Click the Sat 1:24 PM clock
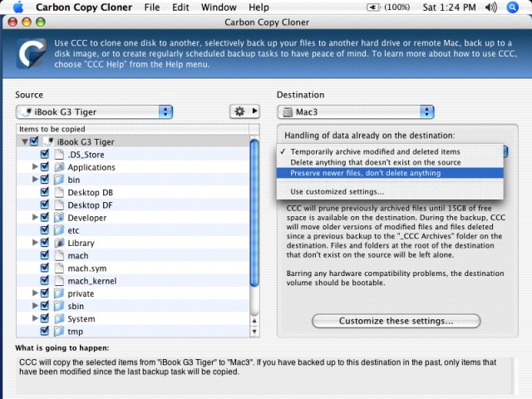532x399 pixels. pyautogui.click(x=449, y=7)
